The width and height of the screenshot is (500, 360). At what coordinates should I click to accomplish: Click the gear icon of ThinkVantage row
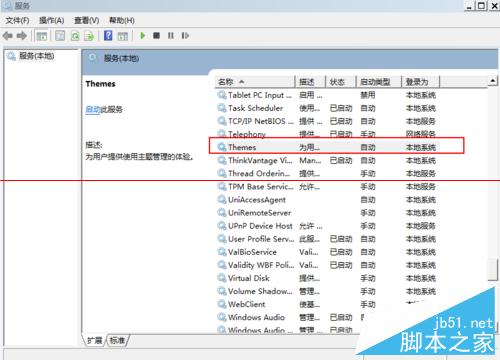(222, 160)
